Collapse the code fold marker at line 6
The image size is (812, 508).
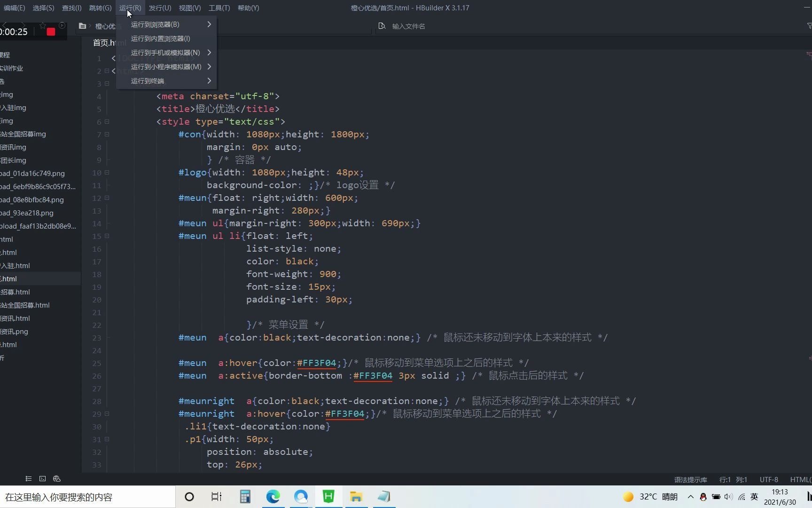107,121
